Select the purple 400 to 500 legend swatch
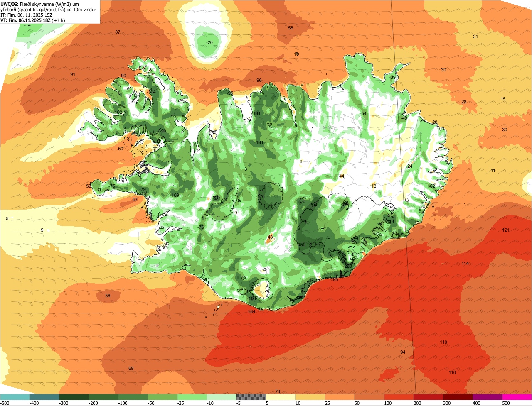The width and height of the screenshot is (532, 406). click(488, 397)
